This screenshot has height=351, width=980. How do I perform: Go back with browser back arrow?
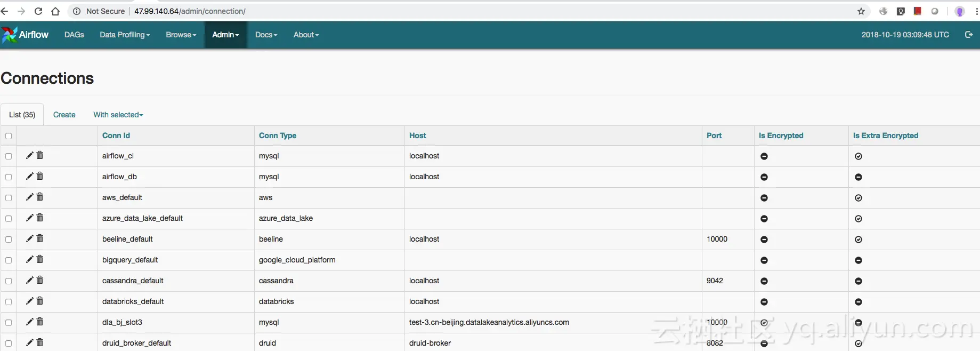coord(5,11)
